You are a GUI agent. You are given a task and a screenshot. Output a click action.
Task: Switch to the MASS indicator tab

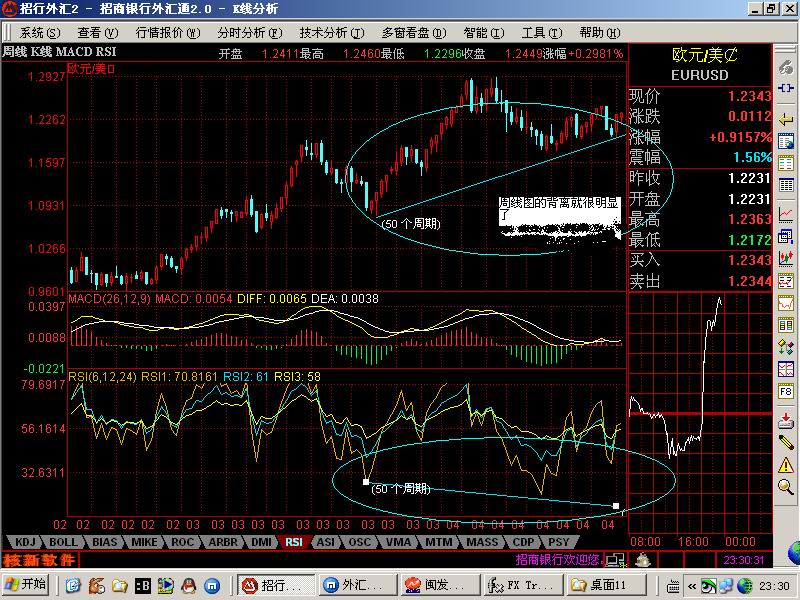(x=482, y=542)
